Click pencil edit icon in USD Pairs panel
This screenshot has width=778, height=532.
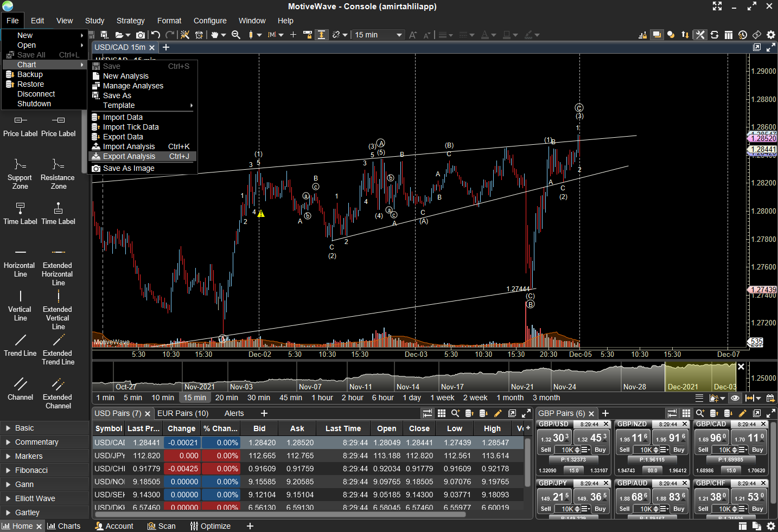tap(498, 413)
